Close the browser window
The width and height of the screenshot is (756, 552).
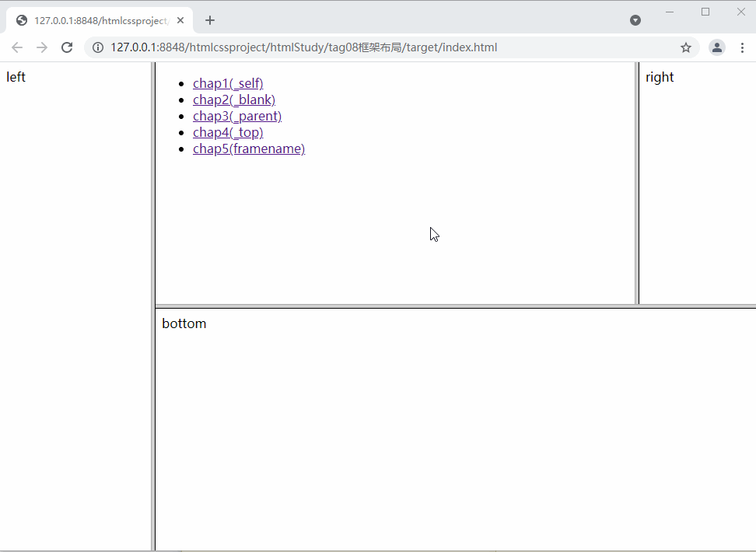[741, 12]
